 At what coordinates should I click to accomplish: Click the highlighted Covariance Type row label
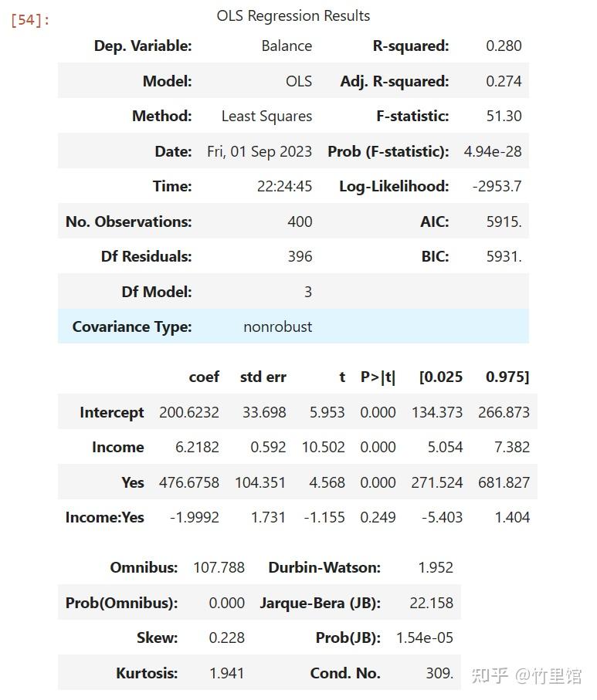click(132, 326)
